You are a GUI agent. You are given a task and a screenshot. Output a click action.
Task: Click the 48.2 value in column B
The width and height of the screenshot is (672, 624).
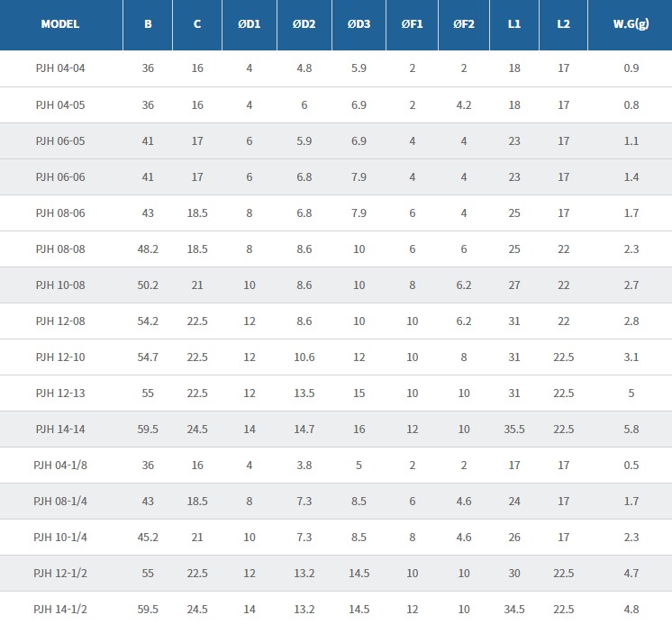[148, 249]
